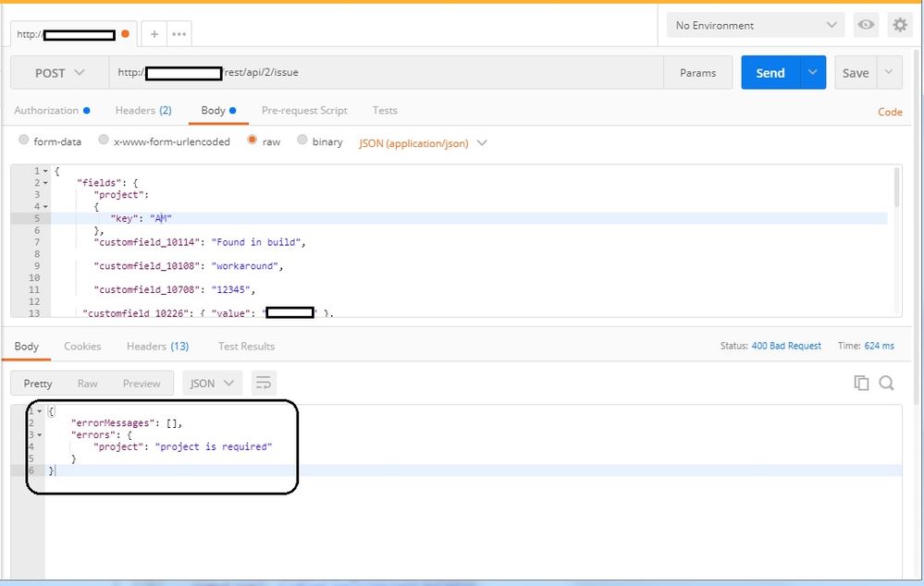Switch response view to Preview

click(142, 384)
